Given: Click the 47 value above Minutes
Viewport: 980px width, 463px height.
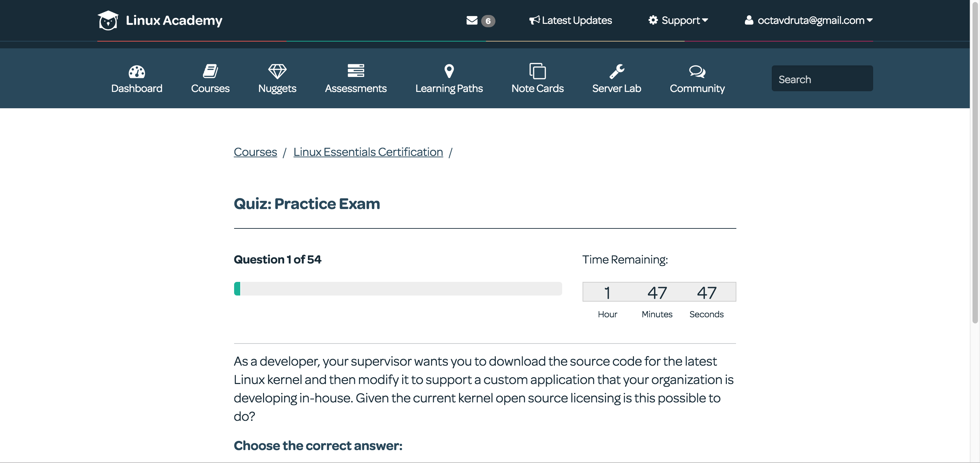Looking at the screenshot, I should click(x=657, y=292).
